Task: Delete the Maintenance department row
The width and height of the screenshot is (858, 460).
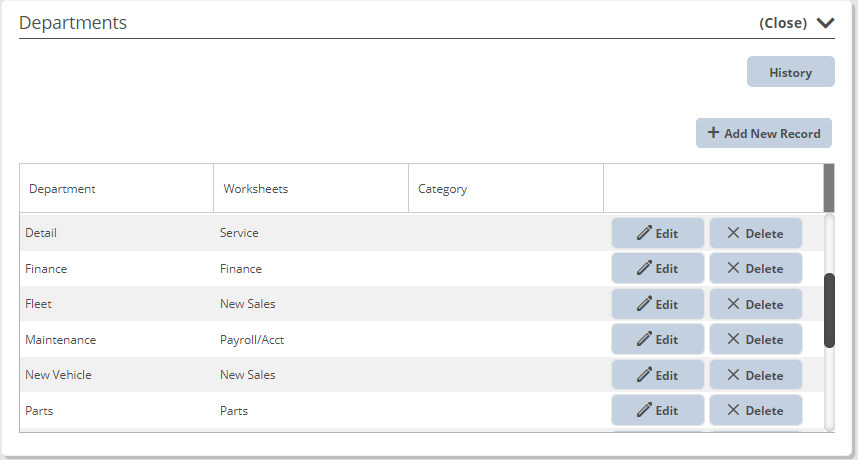Action: click(x=756, y=339)
